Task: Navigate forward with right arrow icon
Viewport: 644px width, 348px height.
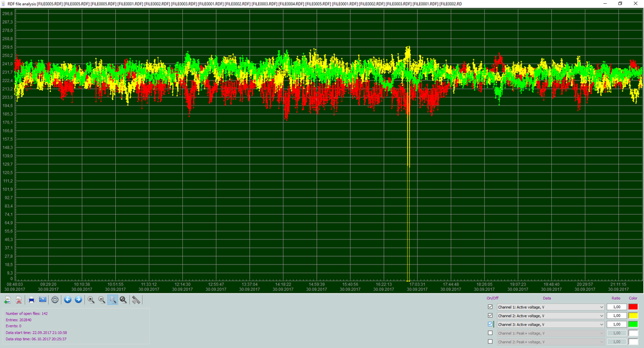Action: [78, 300]
